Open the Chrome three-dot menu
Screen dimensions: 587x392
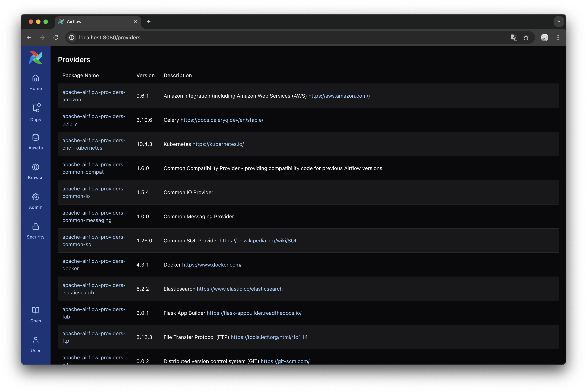558,37
